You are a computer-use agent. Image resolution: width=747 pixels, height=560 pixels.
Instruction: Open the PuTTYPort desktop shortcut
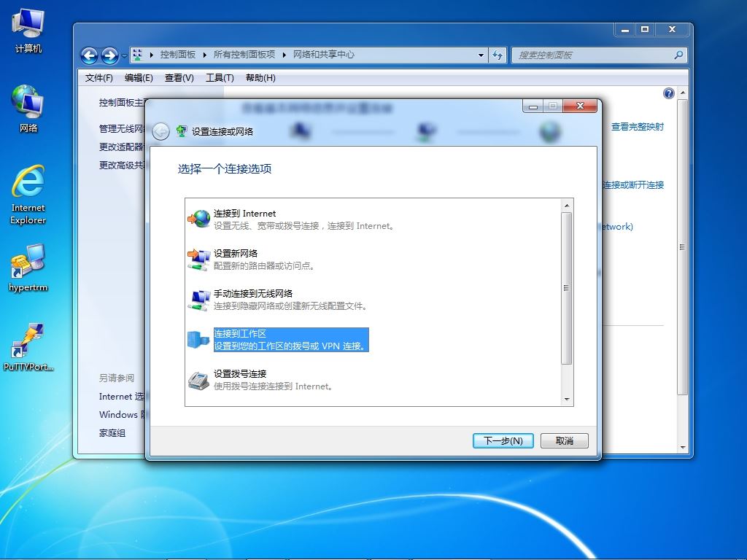tap(28, 347)
